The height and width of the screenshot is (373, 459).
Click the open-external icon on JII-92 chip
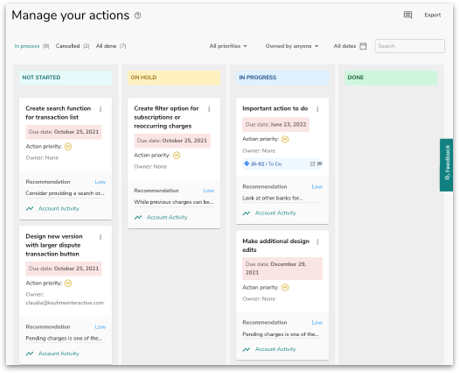[312, 164]
